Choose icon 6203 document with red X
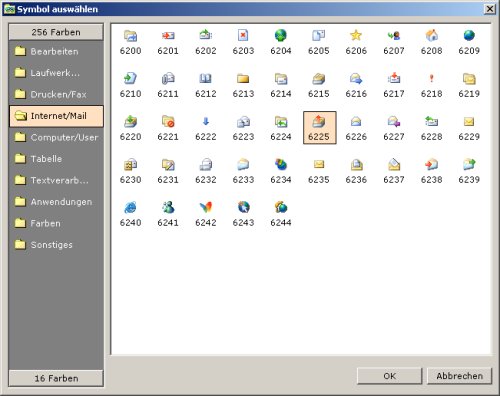Image resolution: width=500 pixels, height=396 pixels. (243, 35)
